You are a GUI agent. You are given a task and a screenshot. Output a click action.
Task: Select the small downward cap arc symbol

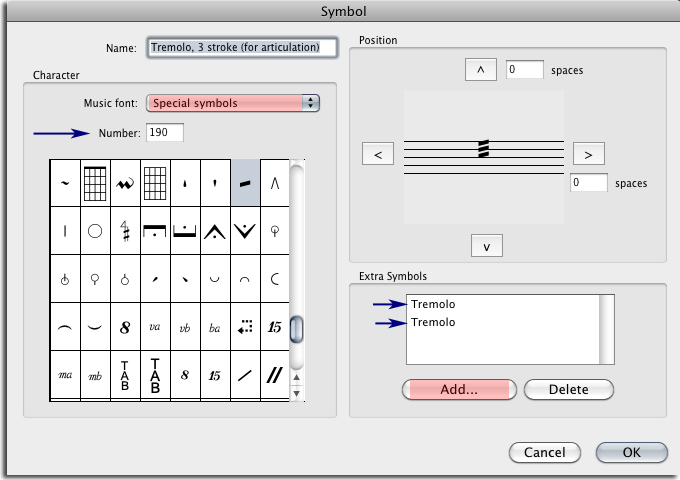point(245,279)
